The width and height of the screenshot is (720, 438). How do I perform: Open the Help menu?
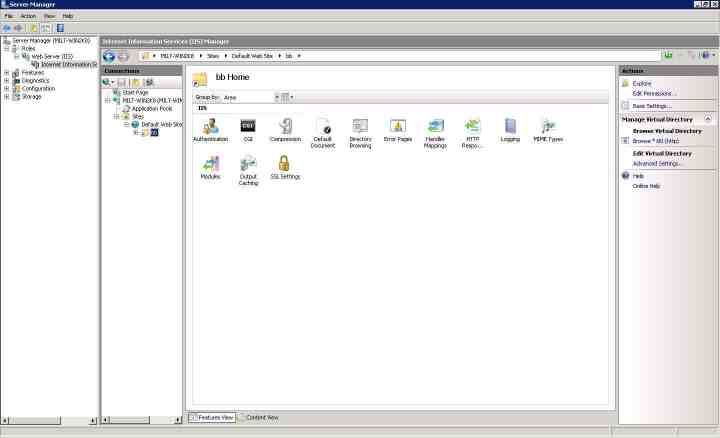point(68,16)
